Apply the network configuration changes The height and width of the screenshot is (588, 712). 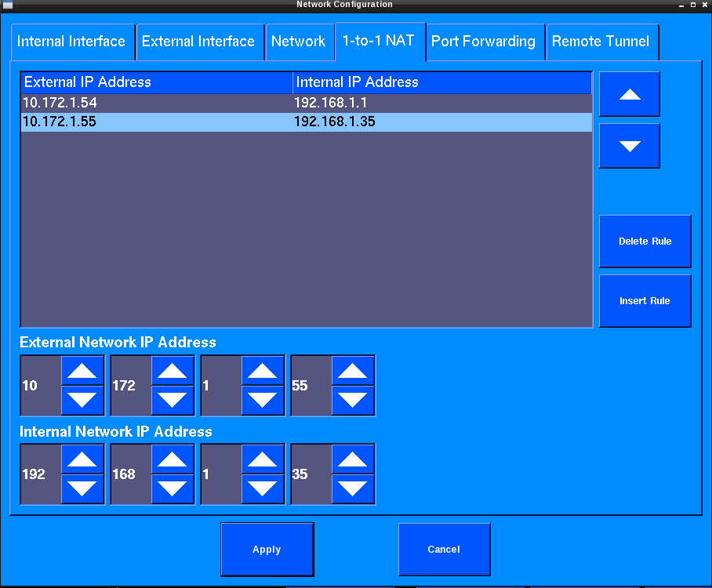pyautogui.click(x=267, y=550)
